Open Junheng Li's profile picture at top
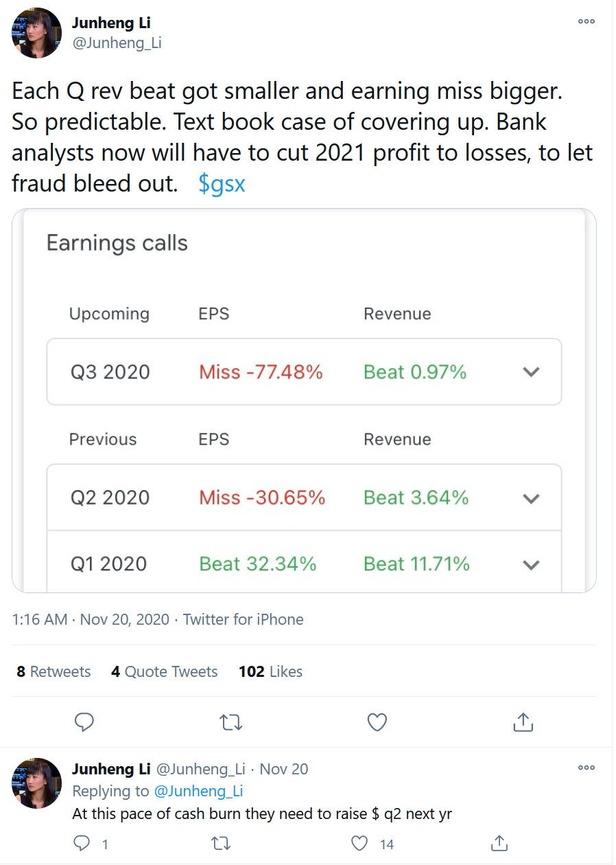Viewport: 616px width, 865px height. (x=38, y=33)
